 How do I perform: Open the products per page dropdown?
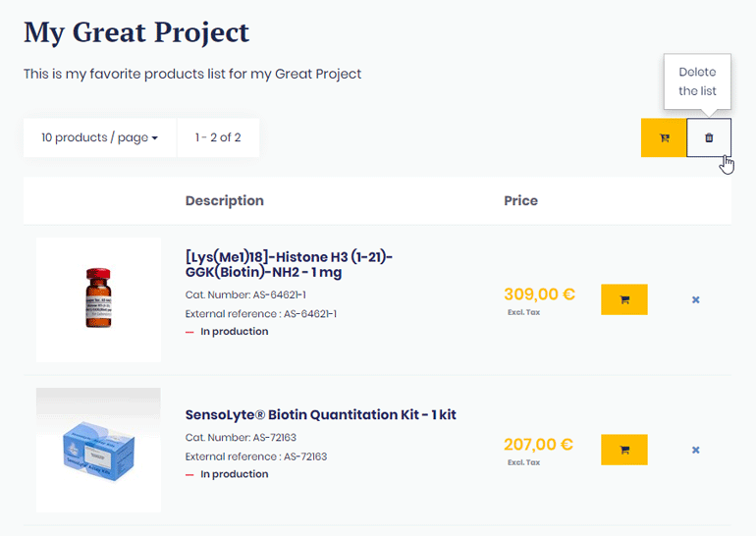[x=99, y=138]
